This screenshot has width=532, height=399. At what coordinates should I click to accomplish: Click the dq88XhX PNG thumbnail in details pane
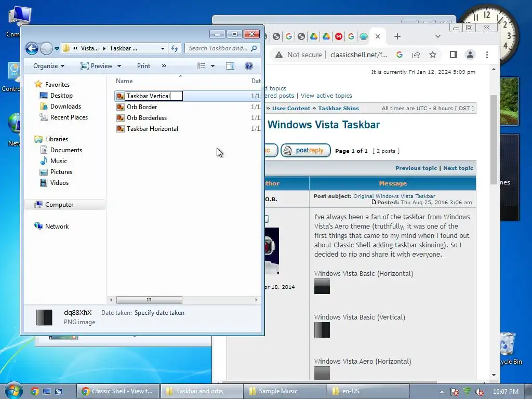45,317
